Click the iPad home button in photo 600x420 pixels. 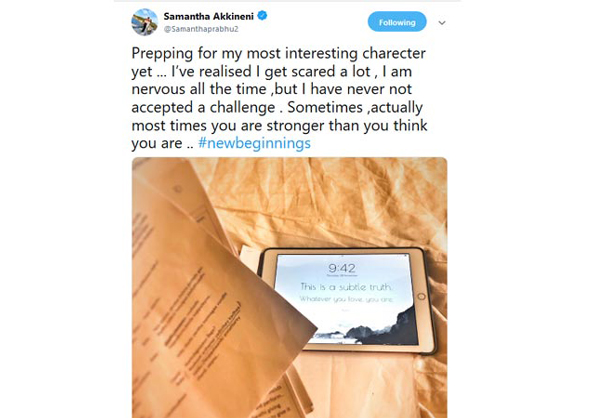[x=421, y=297]
